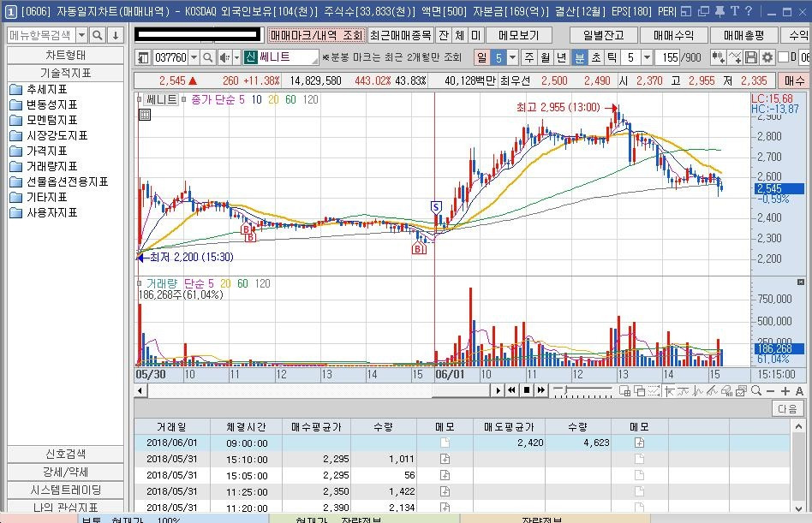Open the 차트형태 panel tab
The width and height of the screenshot is (812, 523).
tap(65, 55)
